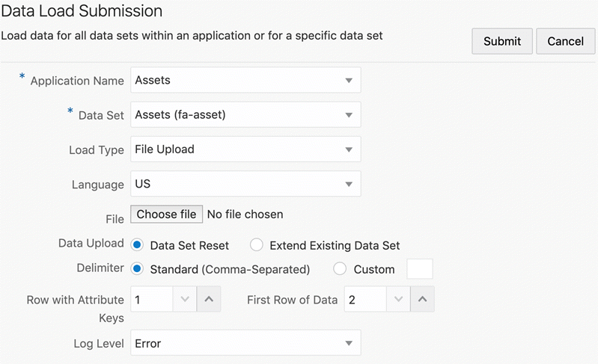Screen dimensions: 598x364
Task: Open the Log Level dropdown
Action: (x=245, y=344)
